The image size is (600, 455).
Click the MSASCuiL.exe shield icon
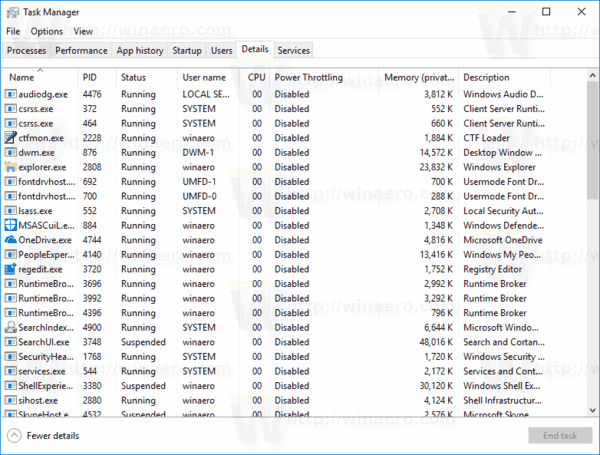coord(11,225)
